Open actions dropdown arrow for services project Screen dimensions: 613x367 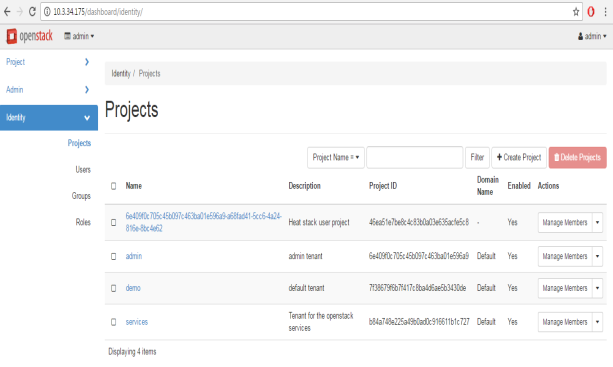coord(597,322)
